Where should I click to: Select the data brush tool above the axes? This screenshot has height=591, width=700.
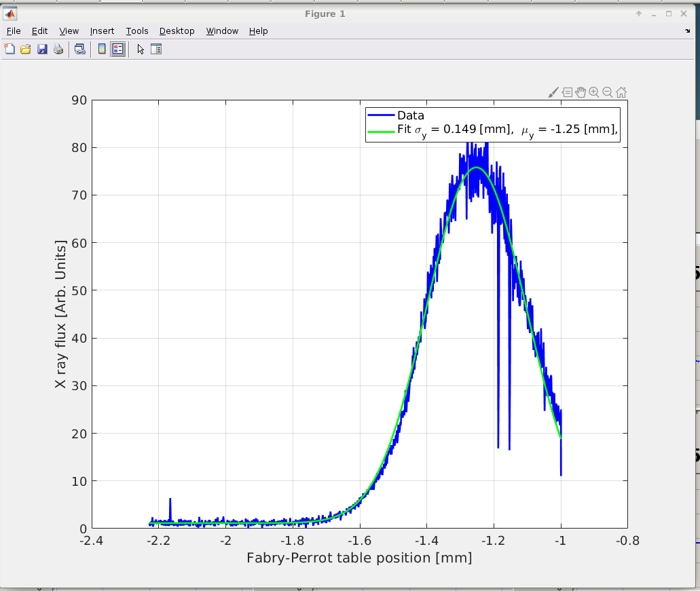pyautogui.click(x=553, y=92)
